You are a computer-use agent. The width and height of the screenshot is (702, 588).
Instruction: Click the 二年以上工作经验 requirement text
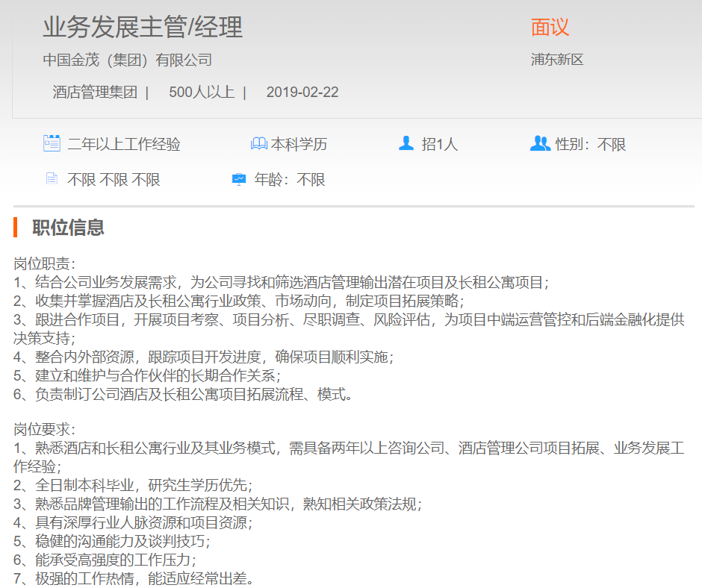124,144
